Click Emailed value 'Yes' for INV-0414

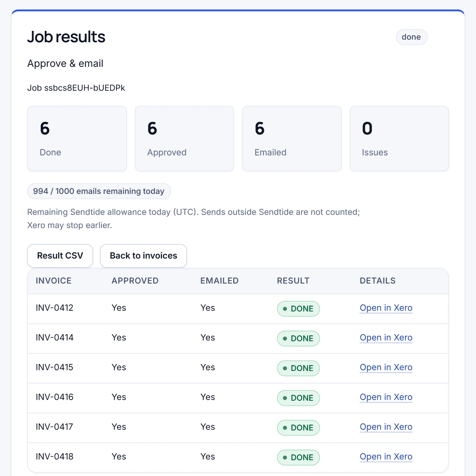[208, 338]
